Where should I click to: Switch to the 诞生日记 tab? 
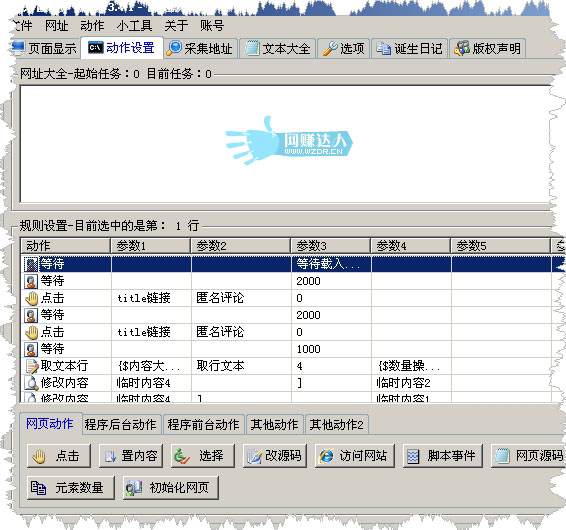click(409, 48)
